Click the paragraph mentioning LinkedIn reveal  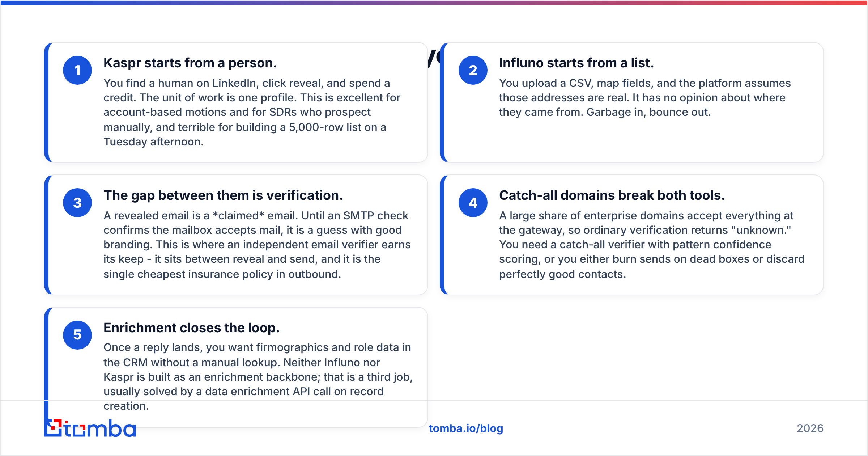point(252,113)
